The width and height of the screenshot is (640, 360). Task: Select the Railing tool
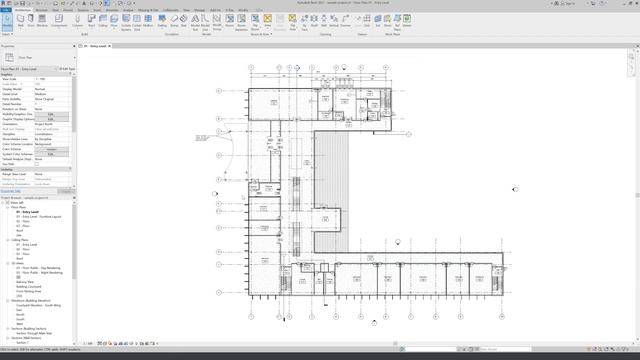(162, 21)
